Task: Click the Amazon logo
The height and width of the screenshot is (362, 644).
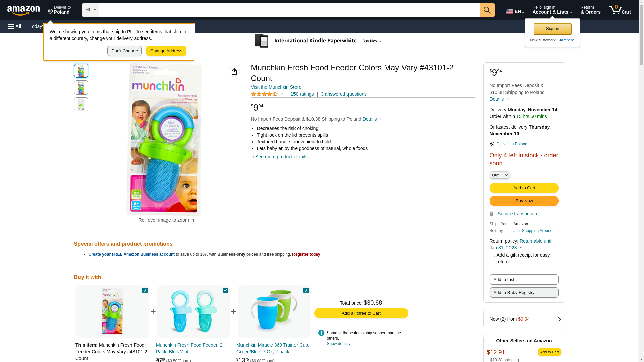Action: pyautogui.click(x=23, y=10)
